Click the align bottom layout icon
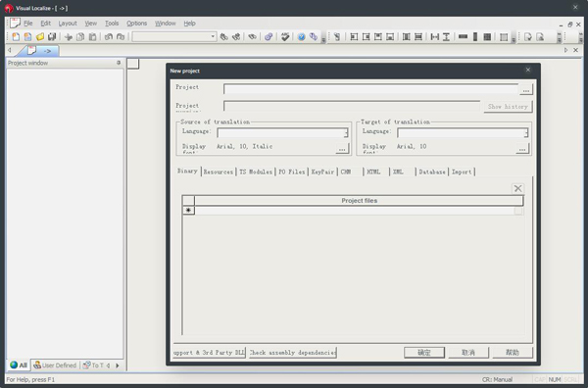The image size is (588, 388). coord(390,36)
